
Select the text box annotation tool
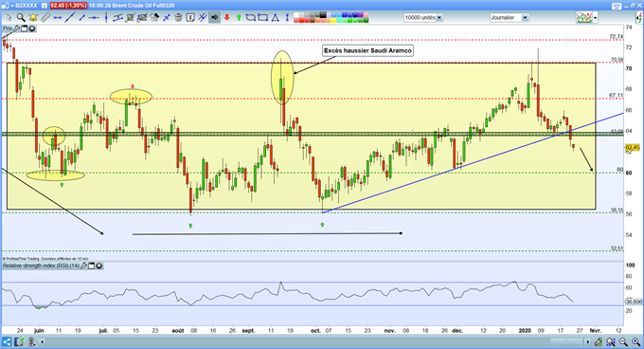[190, 18]
